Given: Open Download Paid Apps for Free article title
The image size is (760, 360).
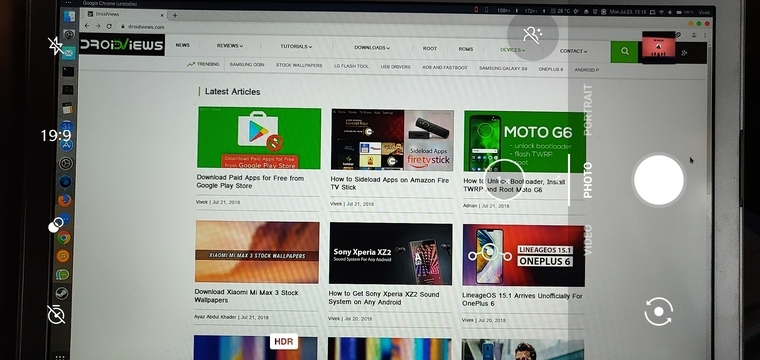Looking at the screenshot, I should click(x=250, y=182).
